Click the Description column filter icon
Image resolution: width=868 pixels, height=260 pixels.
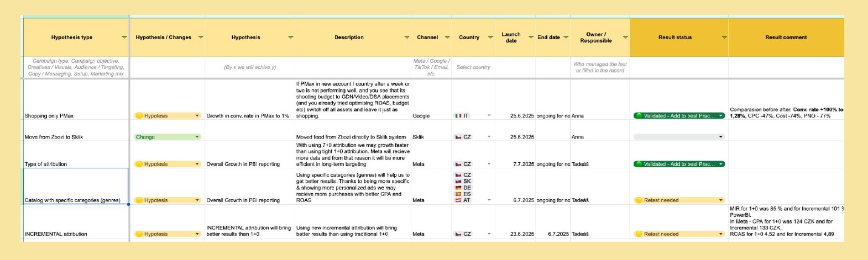(407, 38)
